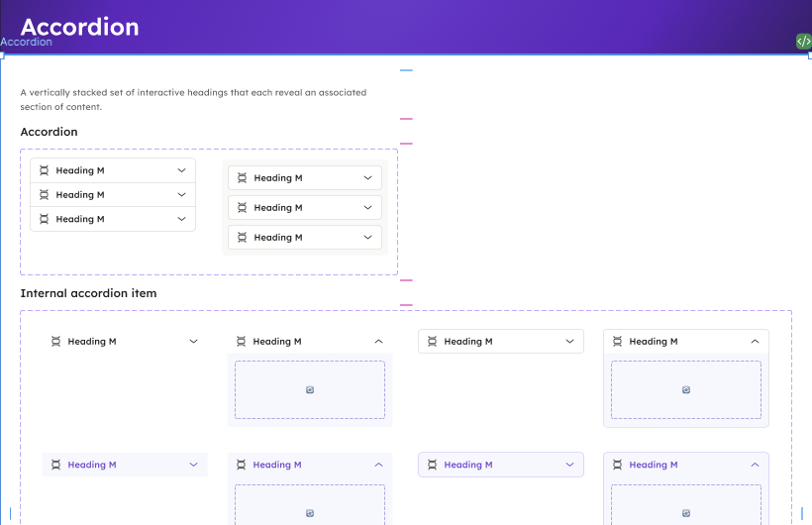Click the green code icon beside the frame

tap(804, 42)
